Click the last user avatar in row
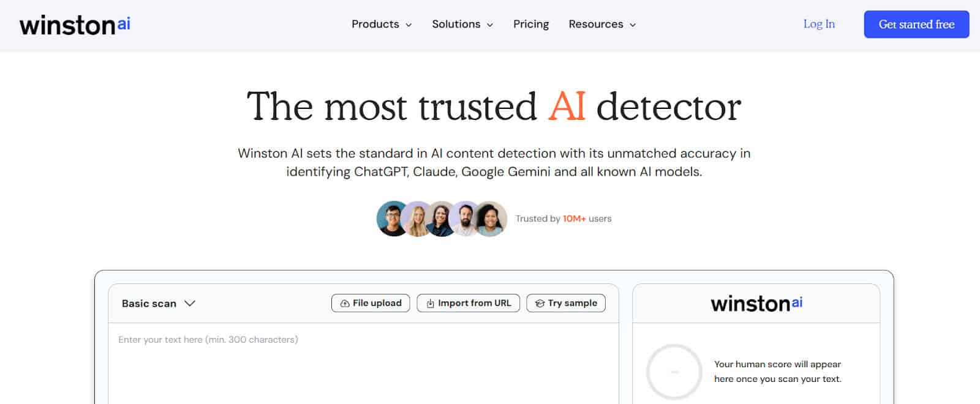 (x=491, y=219)
